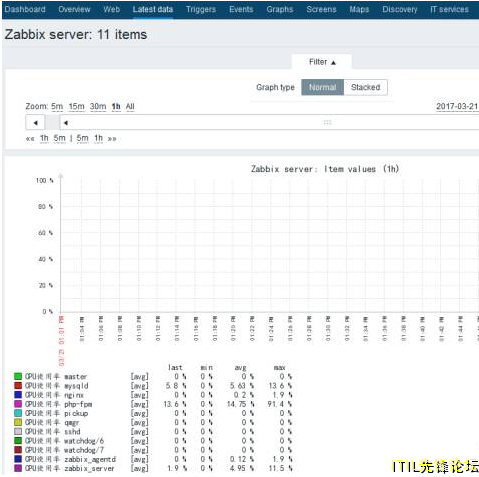The width and height of the screenshot is (479, 477).
Task: Click the zabbix_server legend label
Action: (x=70, y=468)
